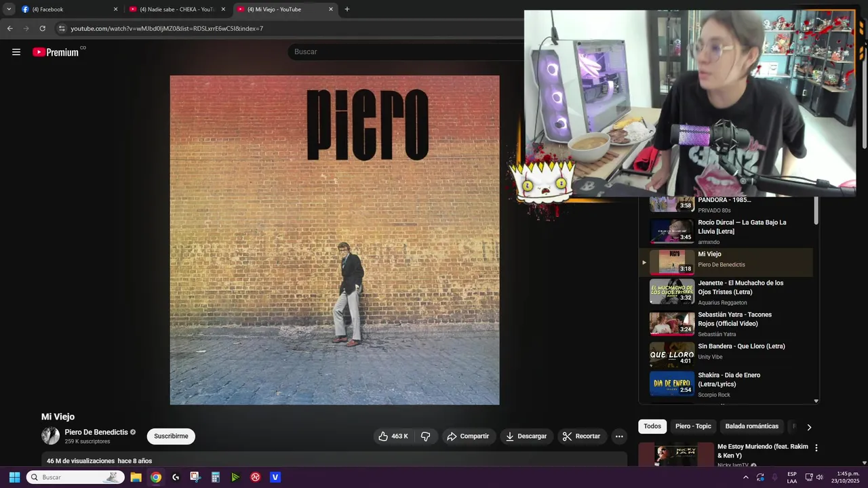Subscribe with the Suscribirme button
Image resolution: width=868 pixels, height=488 pixels.
pyautogui.click(x=171, y=436)
